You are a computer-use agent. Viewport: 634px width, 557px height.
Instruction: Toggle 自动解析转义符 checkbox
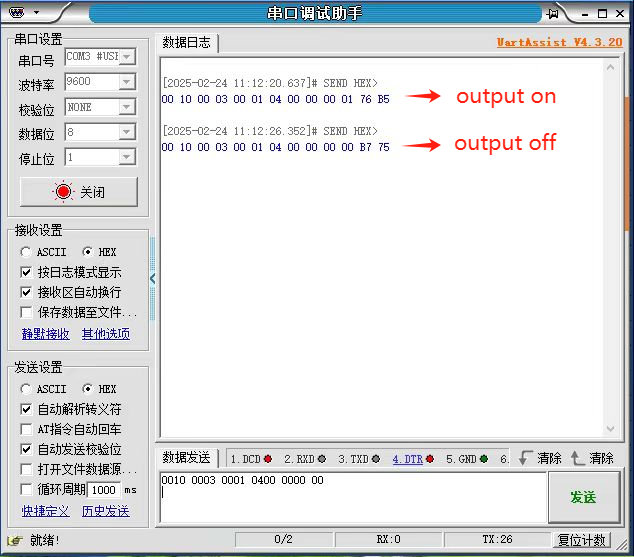coord(26,409)
